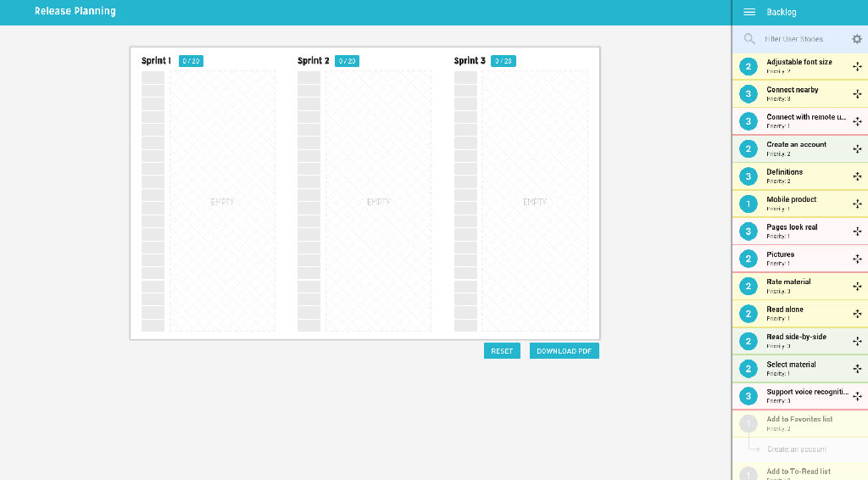Grab move handle for Connect nearby
The height and width of the screenshot is (480, 868).
857,94
